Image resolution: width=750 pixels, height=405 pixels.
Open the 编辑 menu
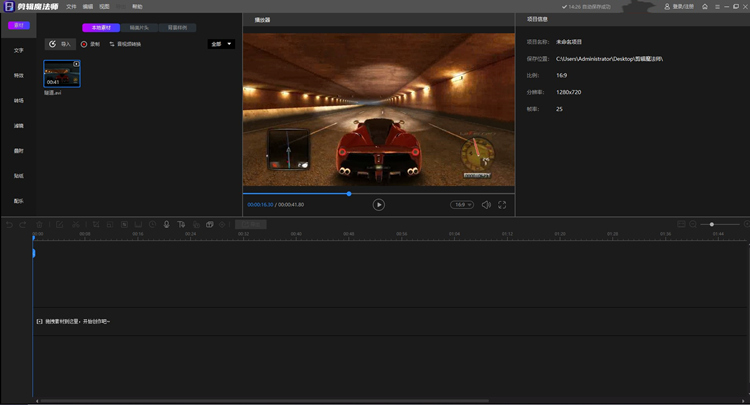(88, 7)
